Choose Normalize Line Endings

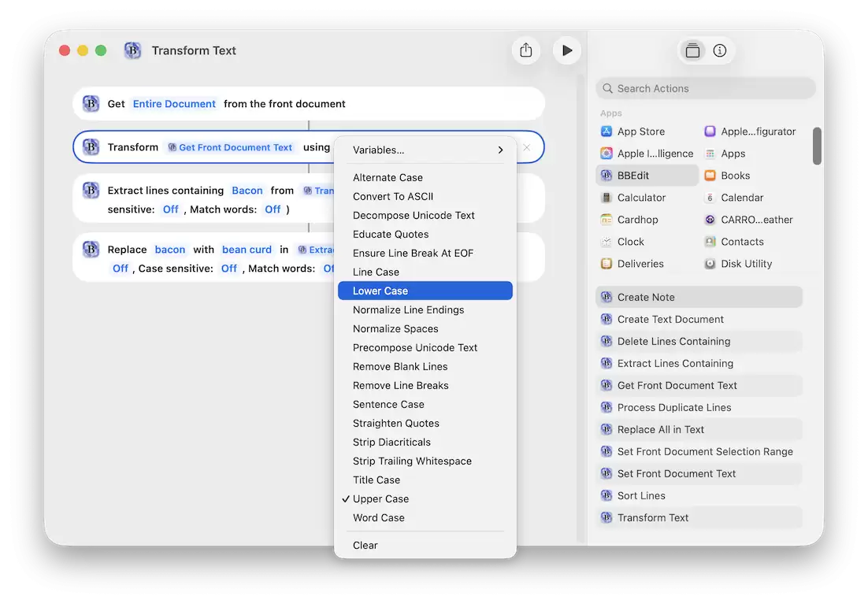tap(425, 309)
